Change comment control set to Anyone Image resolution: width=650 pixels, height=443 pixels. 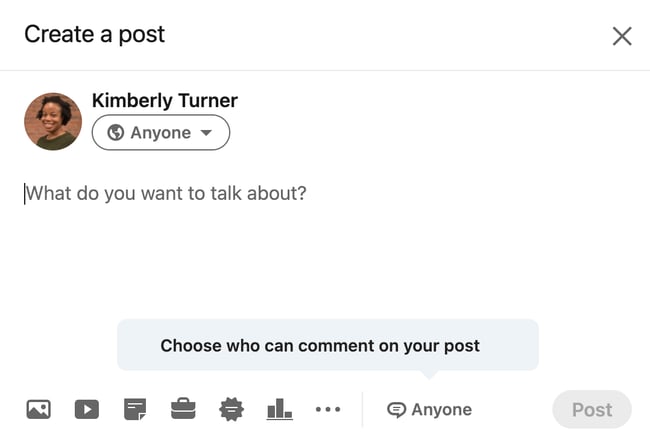pos(430,410)
